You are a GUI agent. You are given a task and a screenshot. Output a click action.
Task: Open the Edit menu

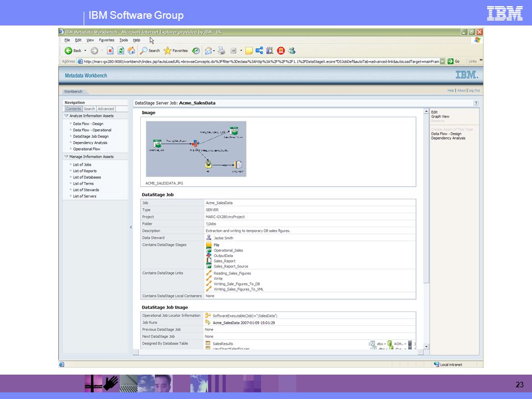(x=78, y=40)
